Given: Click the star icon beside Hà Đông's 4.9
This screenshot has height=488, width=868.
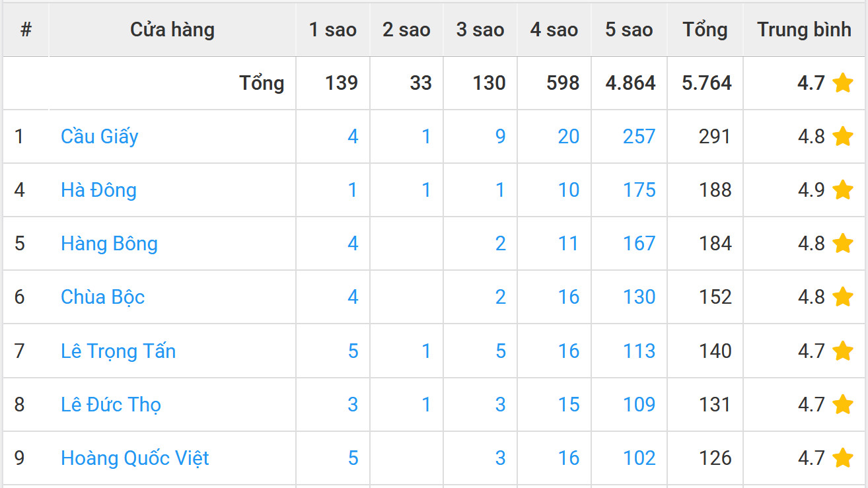Looking at the screenshot, I should [842, 190].
